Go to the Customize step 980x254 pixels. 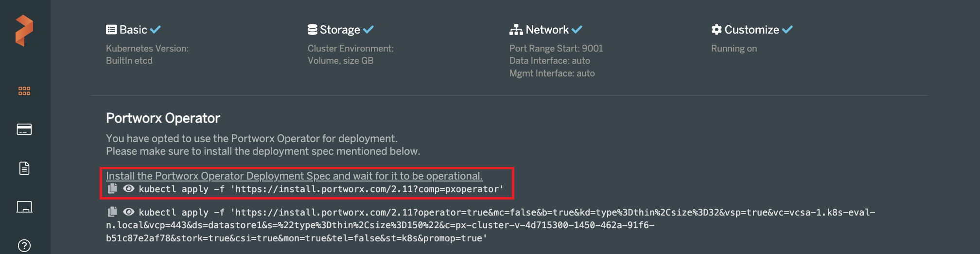click(x=752, y=30)
